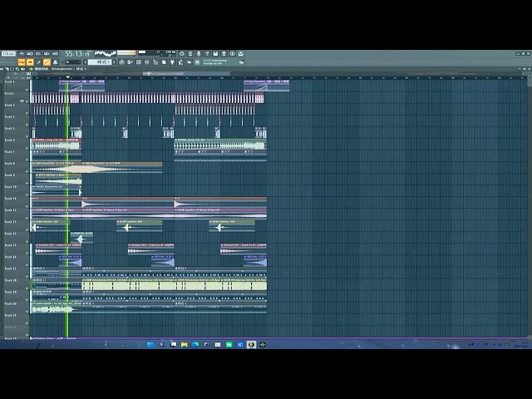Select the Track 12 header
This screenshot has width=532, height=399.
pos(15,213)
